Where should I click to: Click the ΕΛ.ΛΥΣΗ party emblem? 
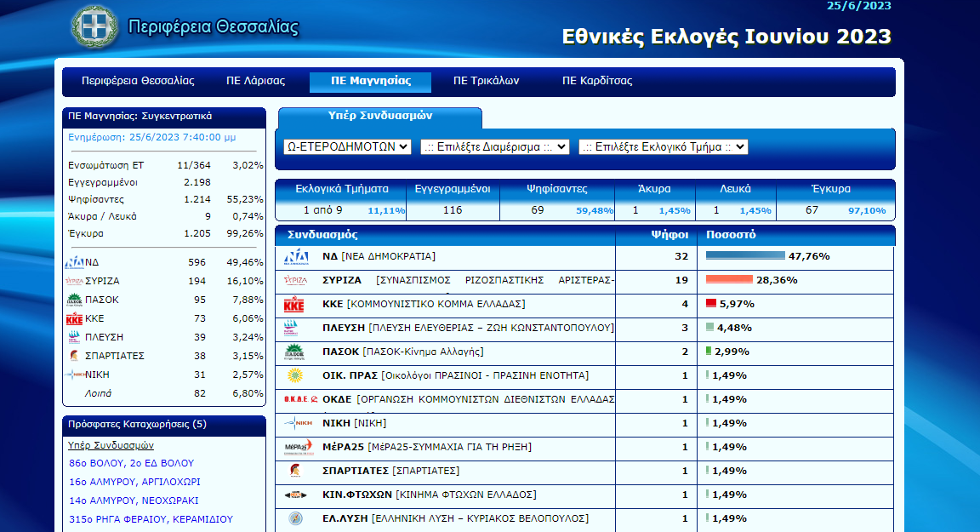pyautogui.click(x=295, y=518)
